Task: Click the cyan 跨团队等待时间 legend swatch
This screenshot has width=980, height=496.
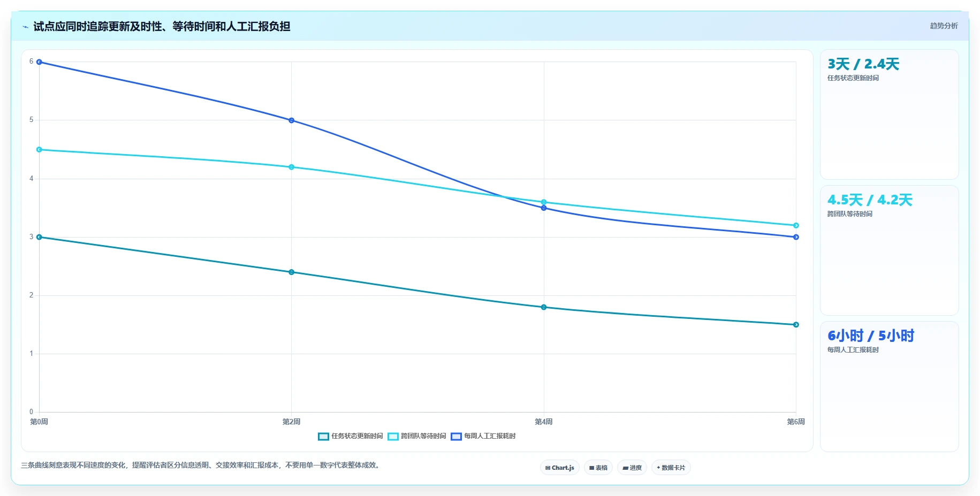Action: pyautogui.click(x=393, y=437)
